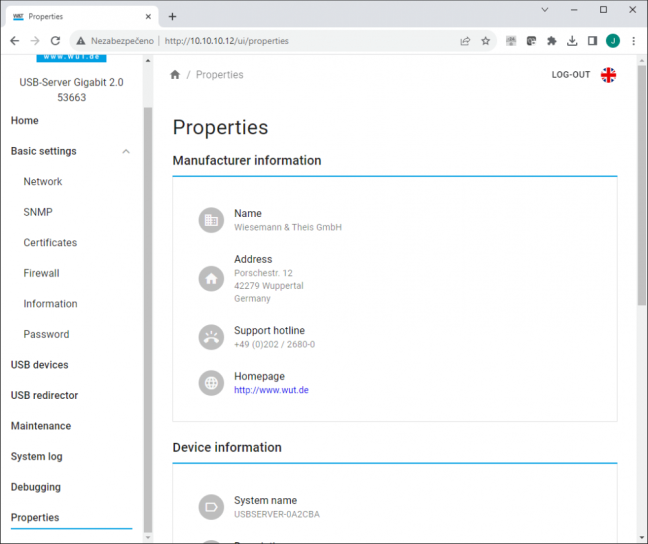This screenshot has width=648, height=544.
Task: Switch language via the UK flag icon
Action: click(608, 75)
